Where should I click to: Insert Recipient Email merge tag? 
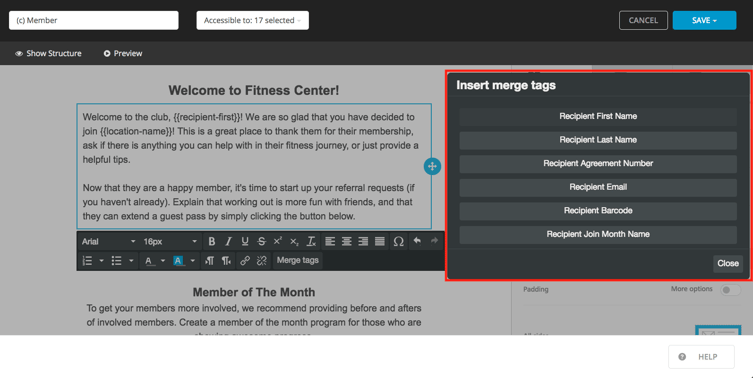pyautogui.click(x=598, y=187)
